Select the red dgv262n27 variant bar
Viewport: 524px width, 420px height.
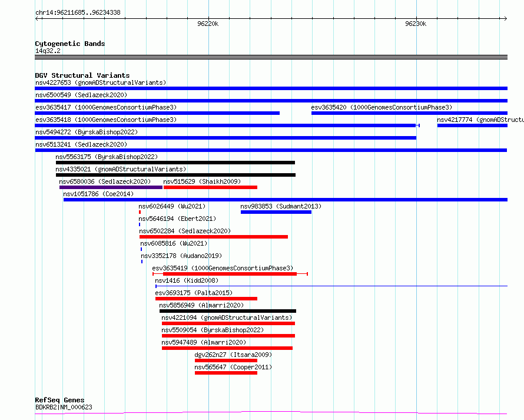coord(226,361)
